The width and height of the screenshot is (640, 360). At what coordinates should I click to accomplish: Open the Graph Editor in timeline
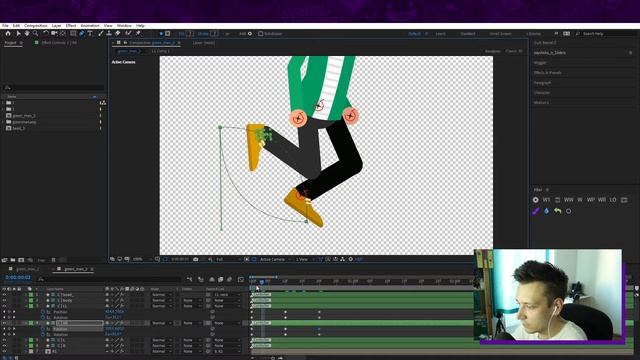pos(241,279)
